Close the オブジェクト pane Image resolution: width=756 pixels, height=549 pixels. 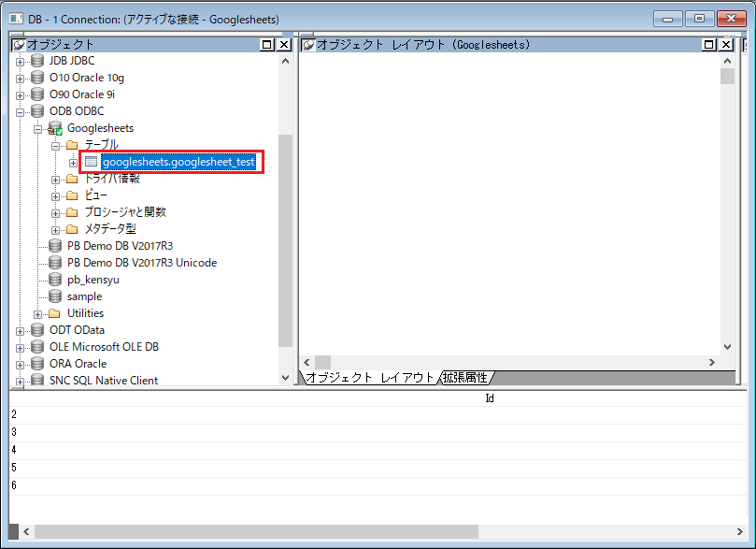point(284,44)
